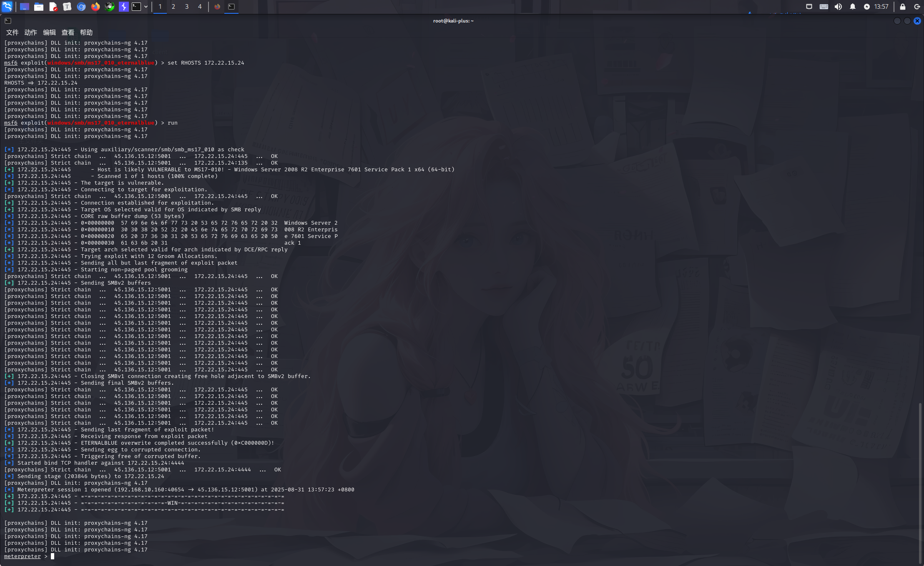Open the green globe application launcher
The width and height of the screenshot is (924, 566).
point(110,7)
